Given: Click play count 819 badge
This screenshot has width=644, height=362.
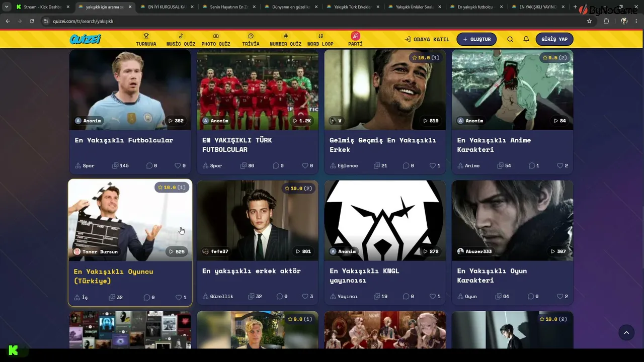Looking at the screenshot, I should click(x=431, y=121).
